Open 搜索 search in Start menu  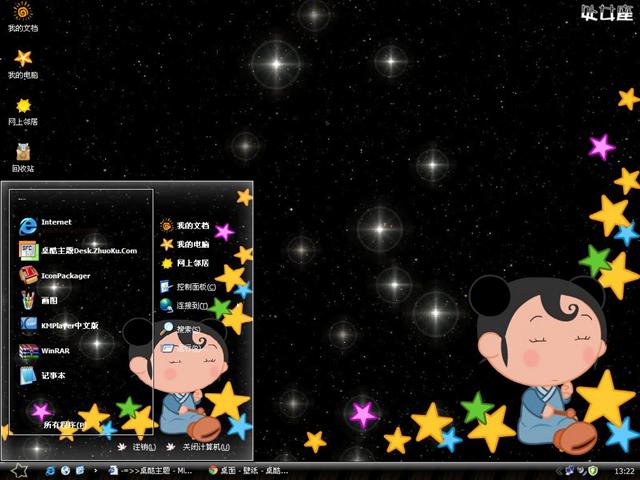point(180,328)
